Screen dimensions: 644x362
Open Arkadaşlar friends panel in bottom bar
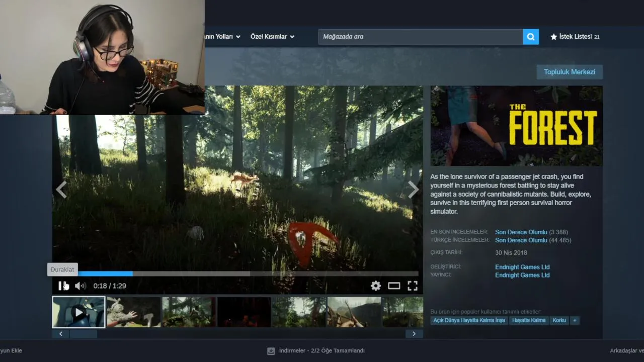click(x=627, y=350)
